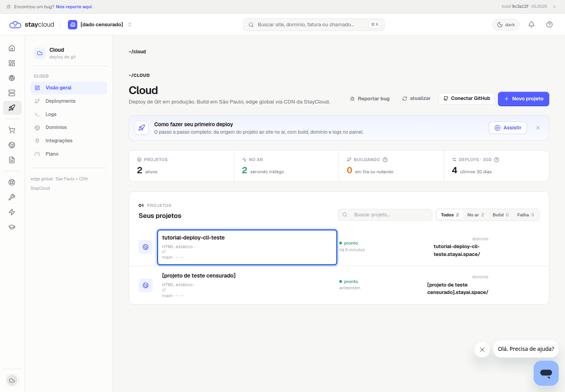Focus the global search field
This screenshot has height=392, width=565.
(x=313, y=25)
